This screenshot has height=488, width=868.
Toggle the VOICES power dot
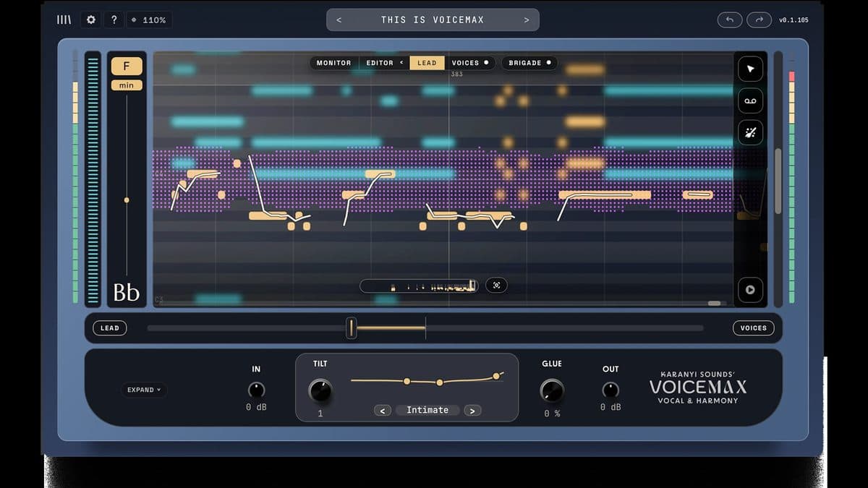pos(486,63)
